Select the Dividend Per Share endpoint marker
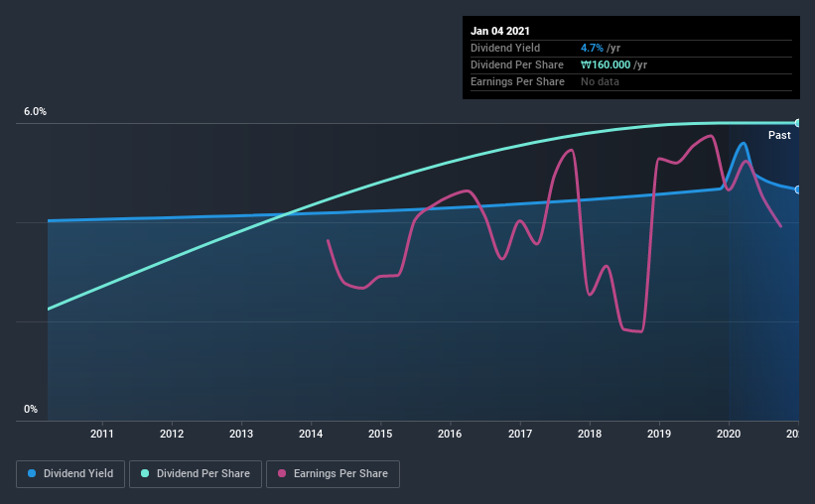This screenshot has height=504, width=815. click(x=797, y=123)
